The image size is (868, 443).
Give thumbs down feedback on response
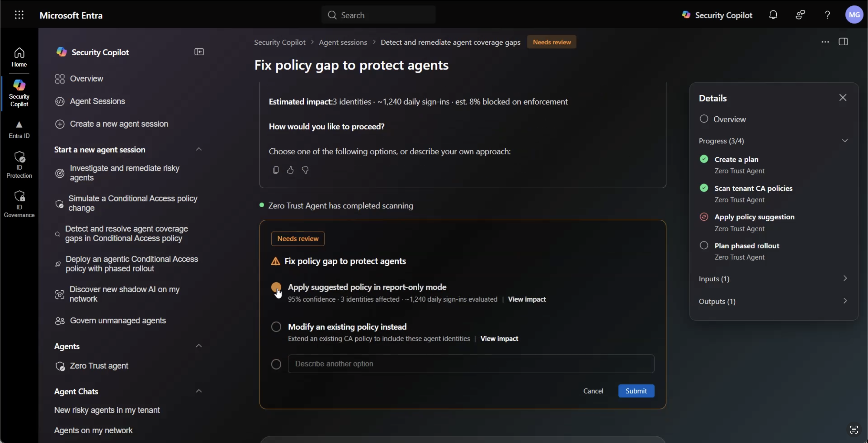[305, 170]
